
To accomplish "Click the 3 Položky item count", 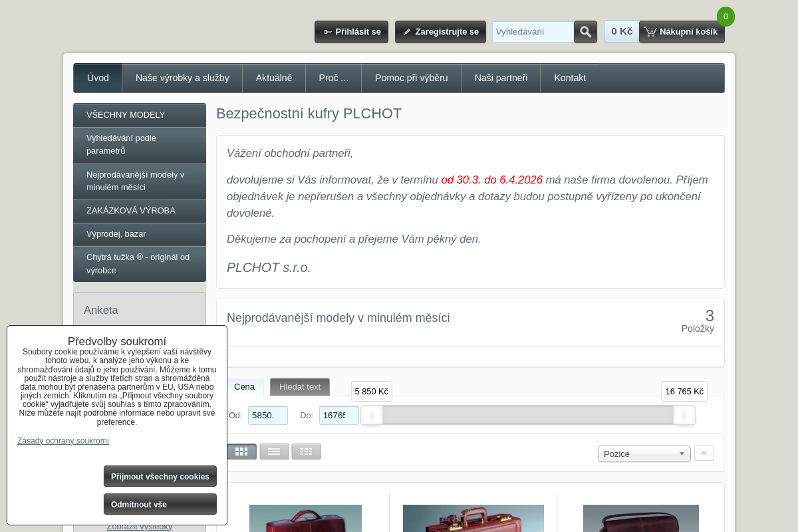I will [x=698, y=321].
